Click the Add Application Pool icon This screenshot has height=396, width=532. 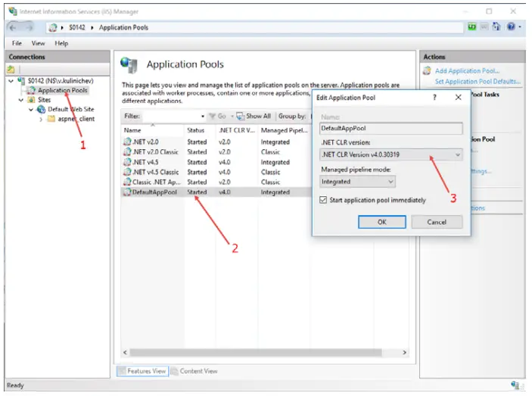428,70
